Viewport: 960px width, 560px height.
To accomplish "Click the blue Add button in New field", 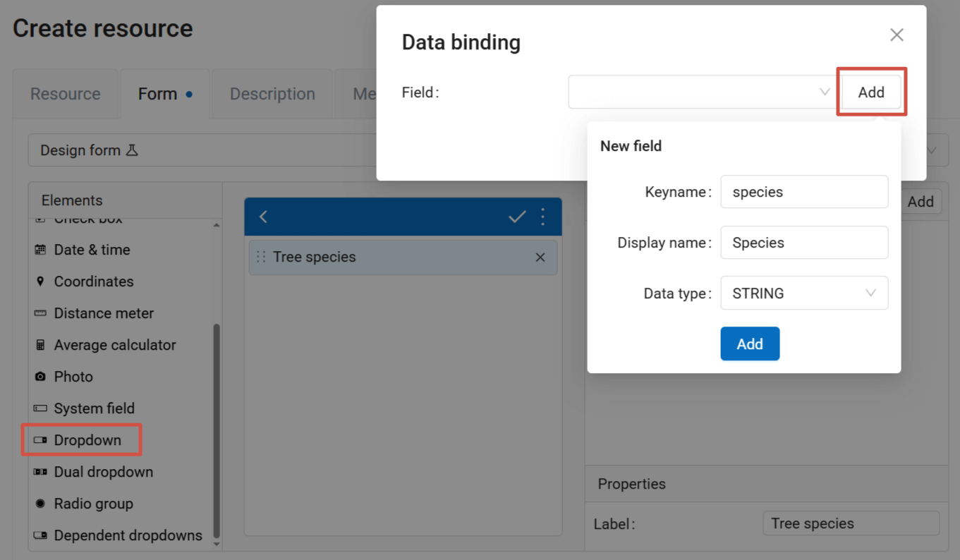I will [750, 343].
